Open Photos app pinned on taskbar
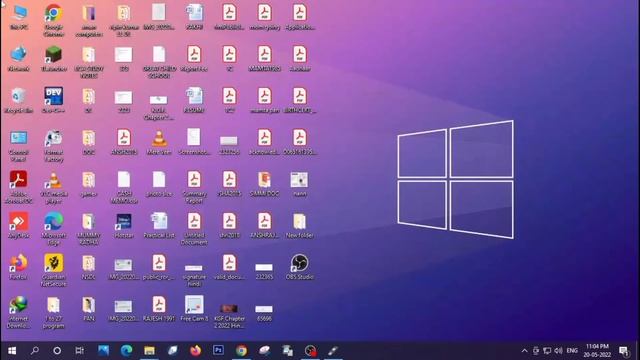Image resolution: width=640 pixels, height=360 pixels. (x=103, y=351)
